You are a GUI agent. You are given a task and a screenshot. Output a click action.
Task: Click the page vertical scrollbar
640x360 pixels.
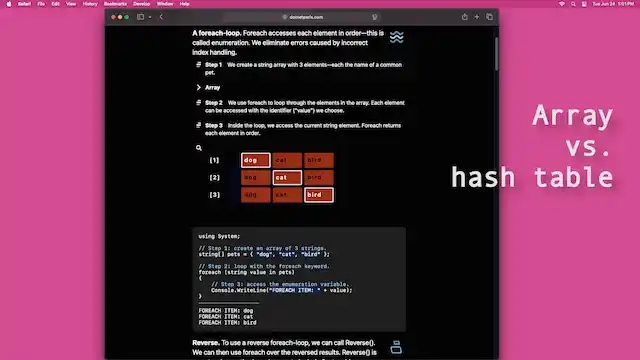click(x=496, y=54)
